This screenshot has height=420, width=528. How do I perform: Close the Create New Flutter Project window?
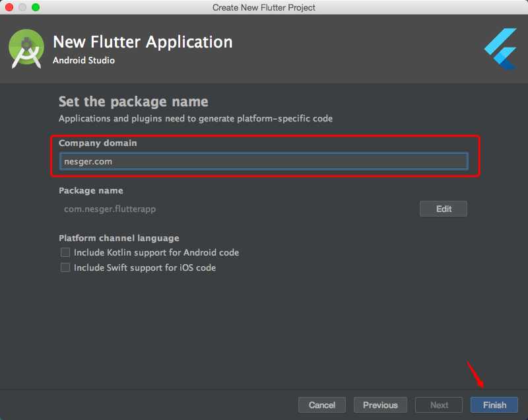tap(9, 7)
